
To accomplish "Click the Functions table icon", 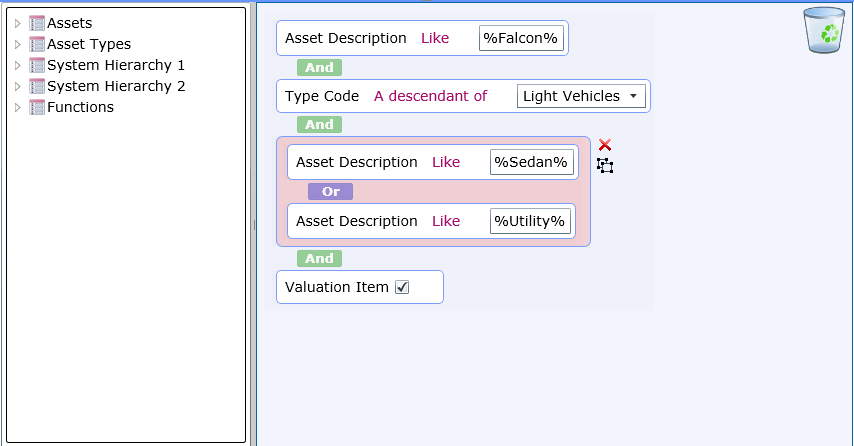I will pyautogui.click(x=36, y=107).
